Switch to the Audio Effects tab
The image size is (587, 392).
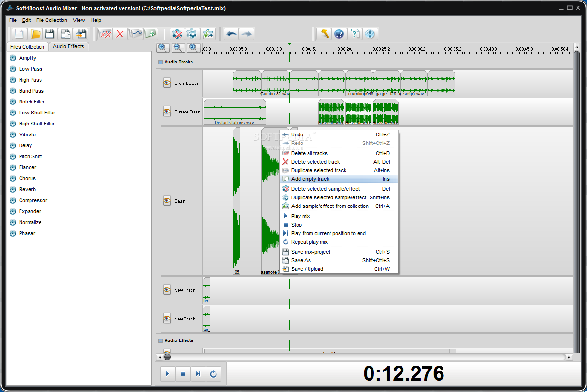69,46
